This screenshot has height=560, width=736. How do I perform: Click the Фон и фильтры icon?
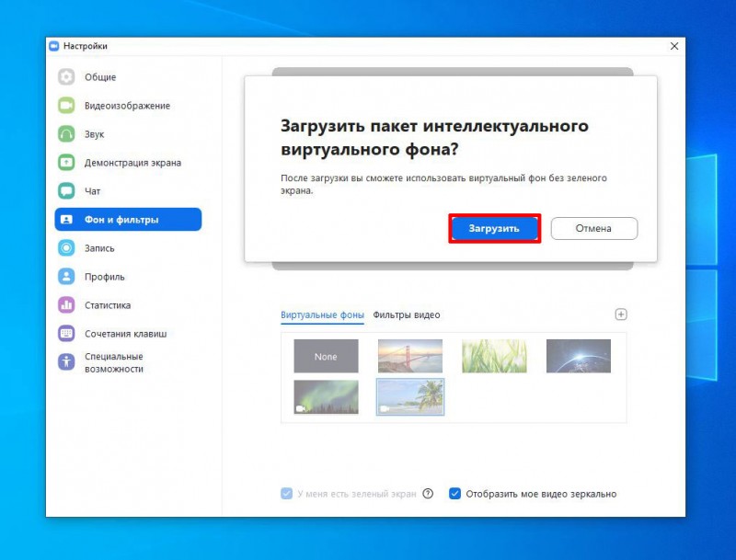(x=66, y=220)
